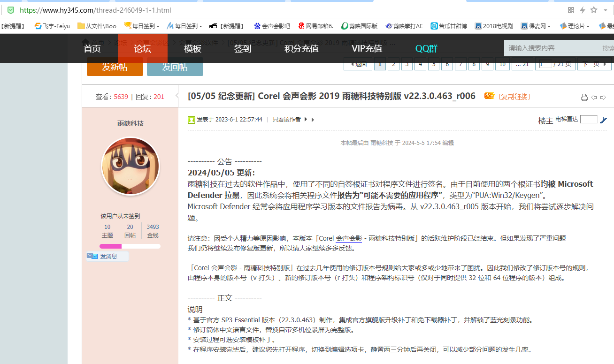Image resolution: width=614 pixels, height=364 pixels.
Task: Click the print icon beside thread title
Action: point(584,98)
